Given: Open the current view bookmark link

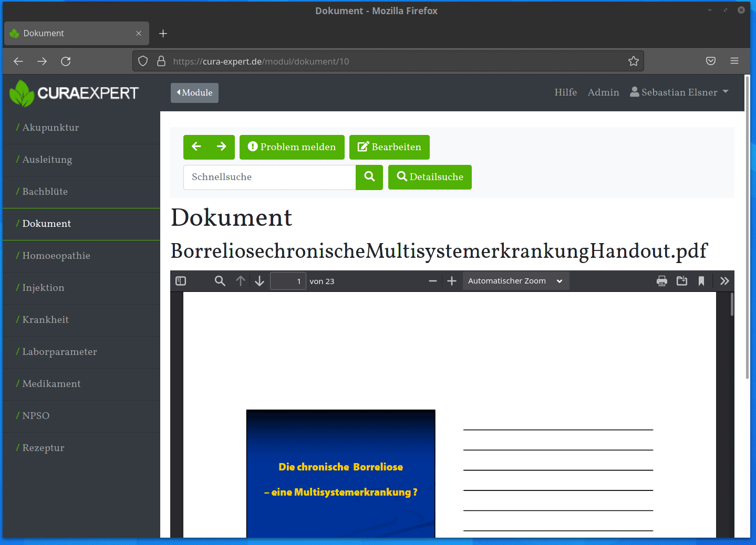Looking at the screenshot, I should coord(701,280).
